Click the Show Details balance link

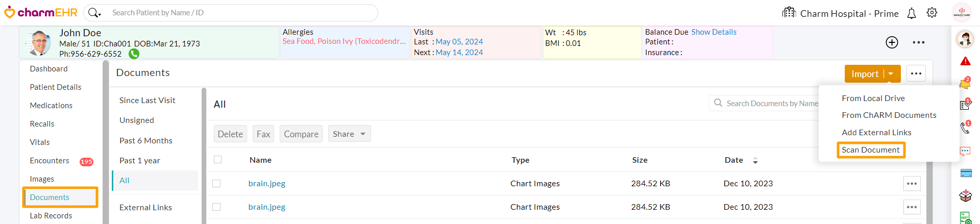point(714,32)
